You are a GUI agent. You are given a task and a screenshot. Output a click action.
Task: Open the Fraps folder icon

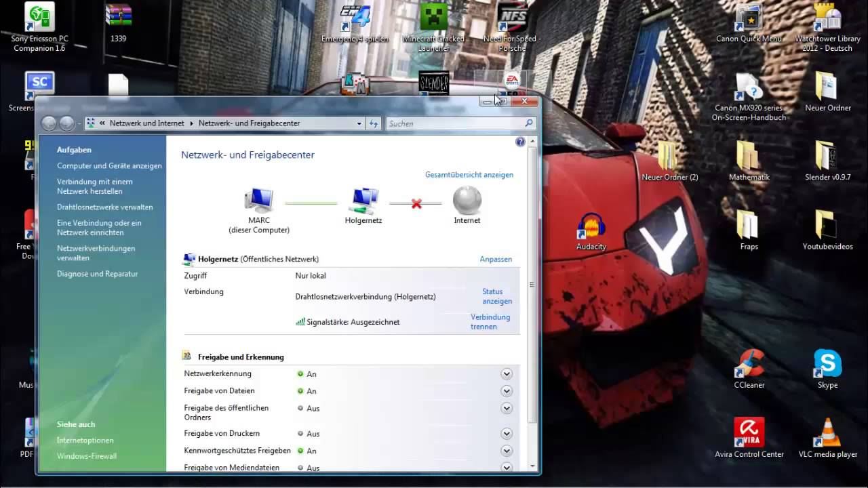749,230
